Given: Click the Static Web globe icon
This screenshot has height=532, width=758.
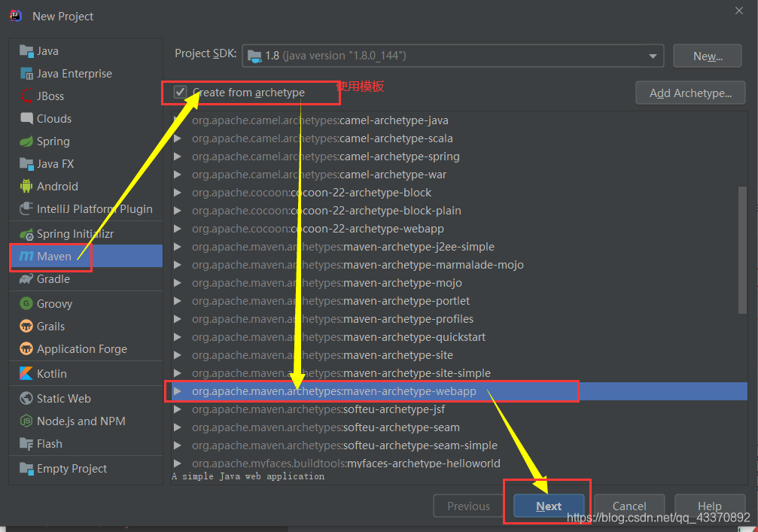Looking at the screenshot, I should point(26,398).
